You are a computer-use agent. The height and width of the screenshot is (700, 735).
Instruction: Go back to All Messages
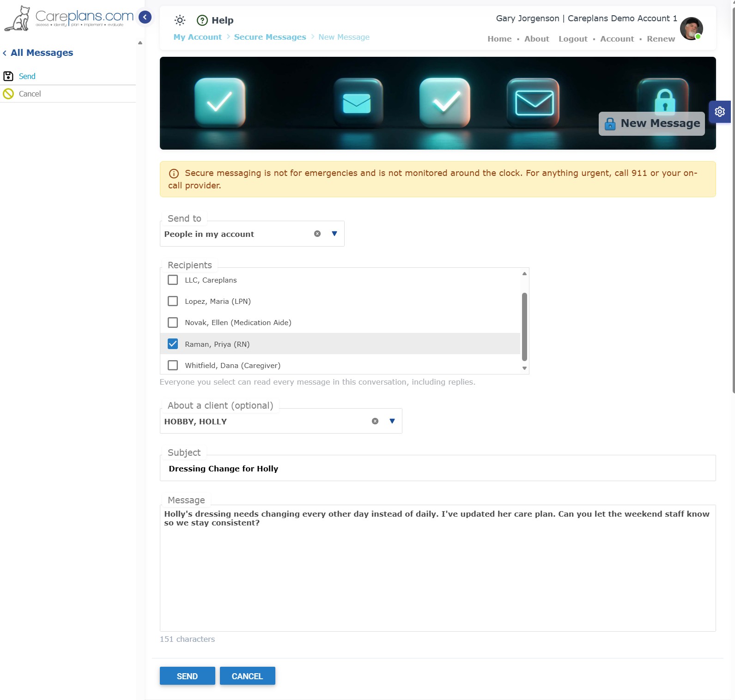pyautogui.click(x=42, y=53)
